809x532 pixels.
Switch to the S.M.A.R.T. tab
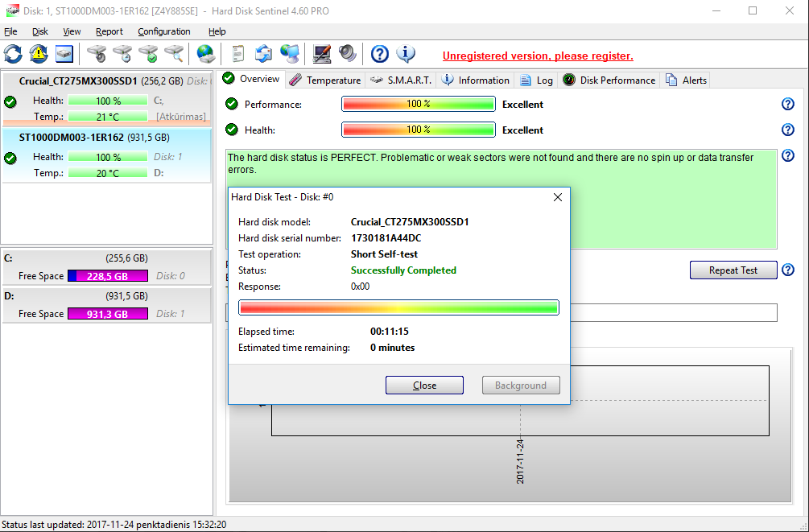(401, 80)
